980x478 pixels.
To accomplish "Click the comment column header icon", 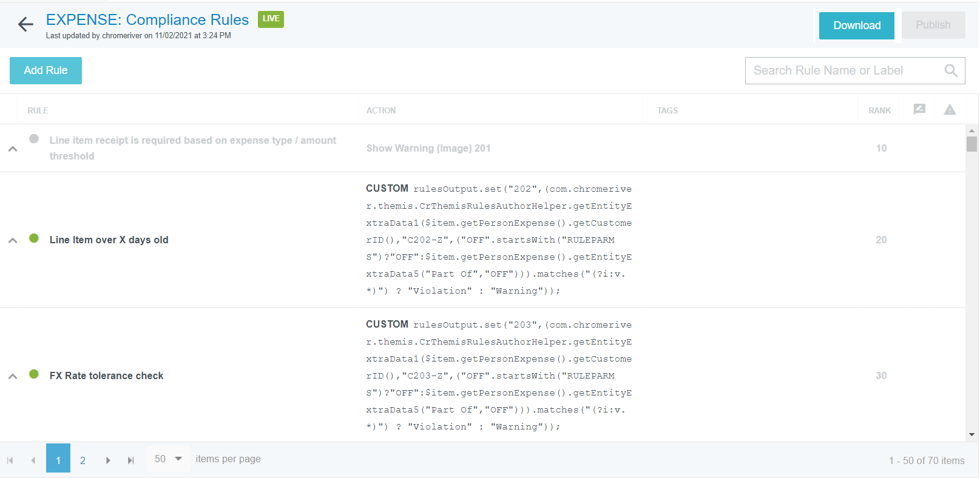I will (x=919, y=110).
